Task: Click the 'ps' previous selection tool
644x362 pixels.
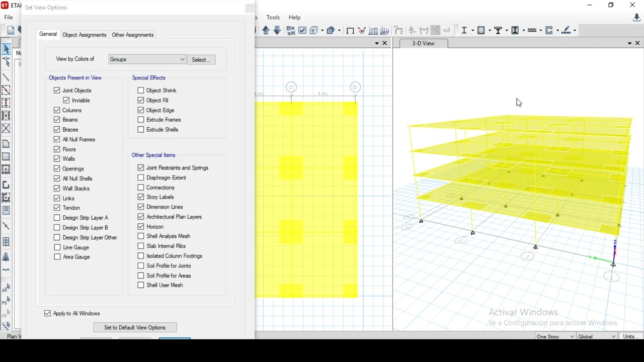Action: (6, 301)
